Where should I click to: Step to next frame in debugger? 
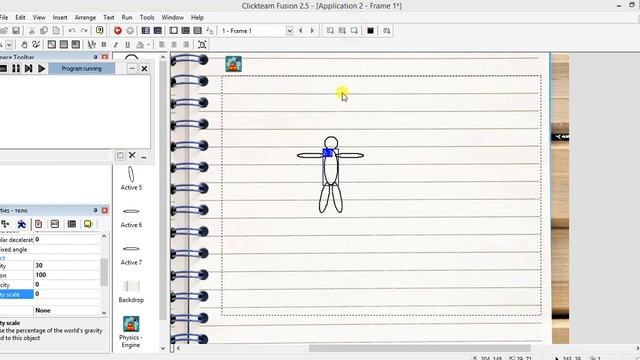(28, 69)
